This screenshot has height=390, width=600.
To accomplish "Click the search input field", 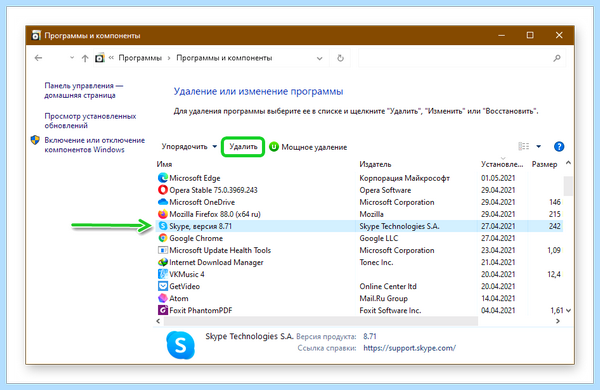I will point(455,58).
